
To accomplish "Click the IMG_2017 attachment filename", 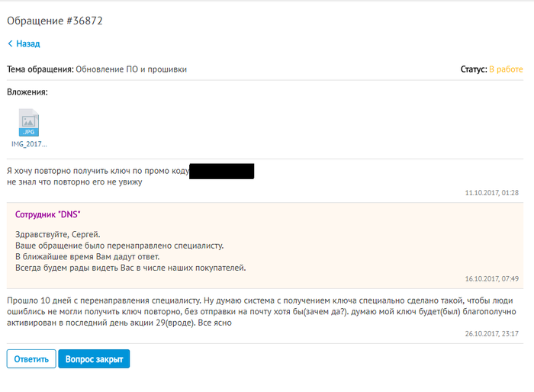I will click(29, 143).
